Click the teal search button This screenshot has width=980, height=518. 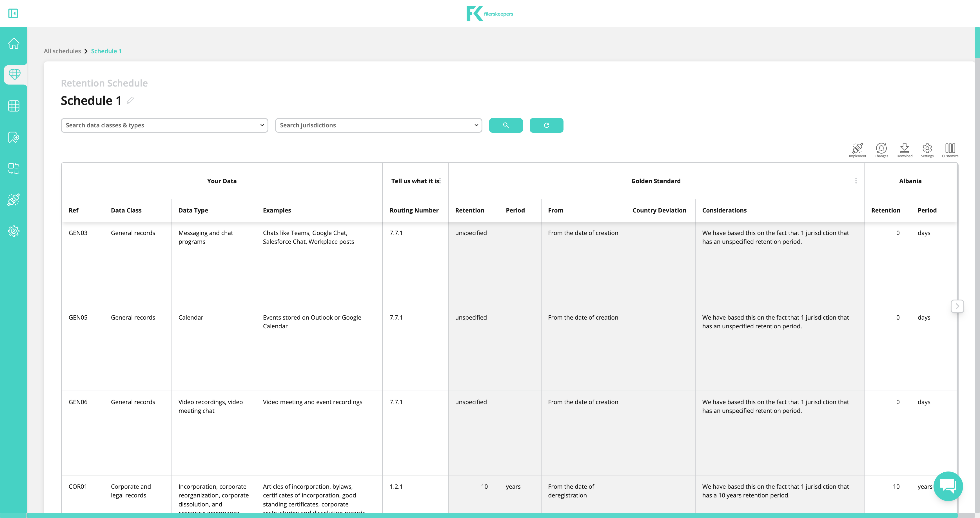pyautogui.click(x=506, y=125)
